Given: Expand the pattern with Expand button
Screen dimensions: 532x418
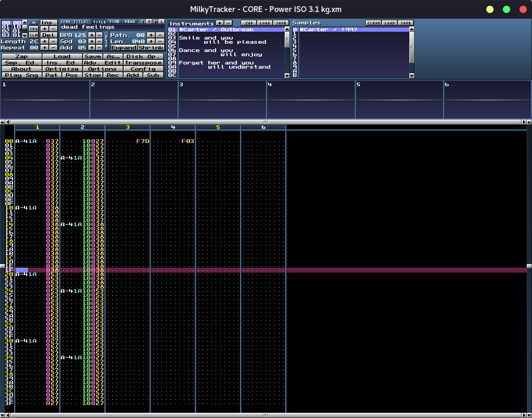Looking at the screenshot, I should 124,48.
